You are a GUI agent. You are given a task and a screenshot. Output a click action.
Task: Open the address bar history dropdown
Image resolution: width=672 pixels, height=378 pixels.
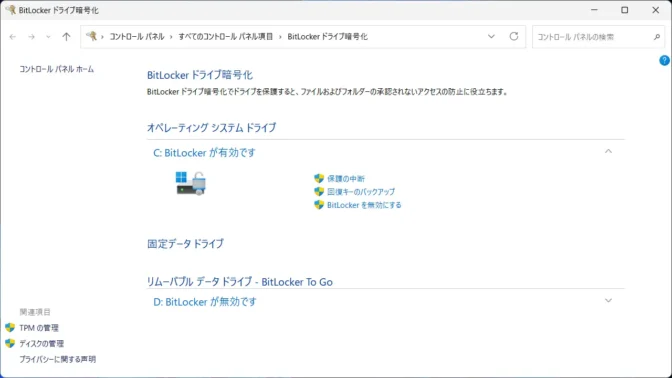[x=491, y=36]
